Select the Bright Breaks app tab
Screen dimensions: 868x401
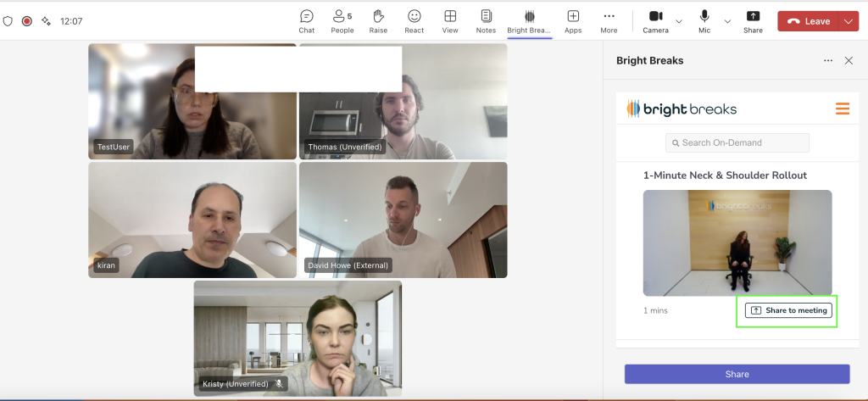529,21
